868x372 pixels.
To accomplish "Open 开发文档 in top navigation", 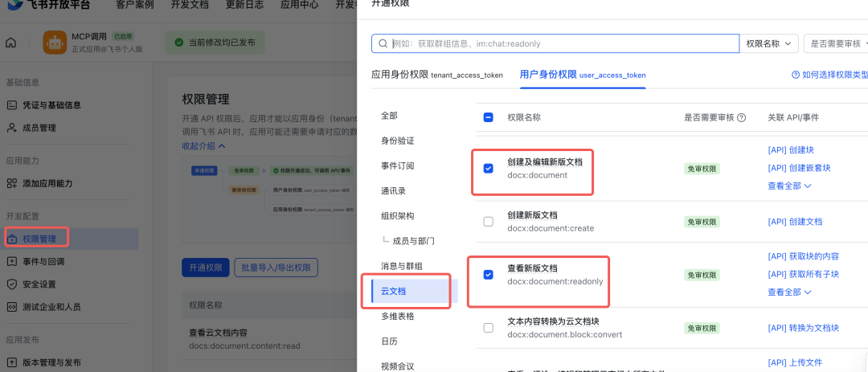I will 190,5.
